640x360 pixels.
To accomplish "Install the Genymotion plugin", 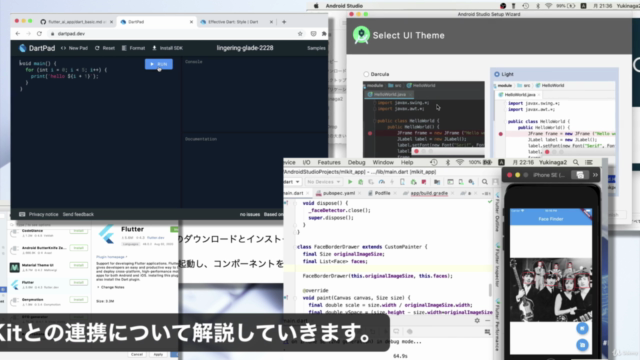I will [x=78, y=300].
